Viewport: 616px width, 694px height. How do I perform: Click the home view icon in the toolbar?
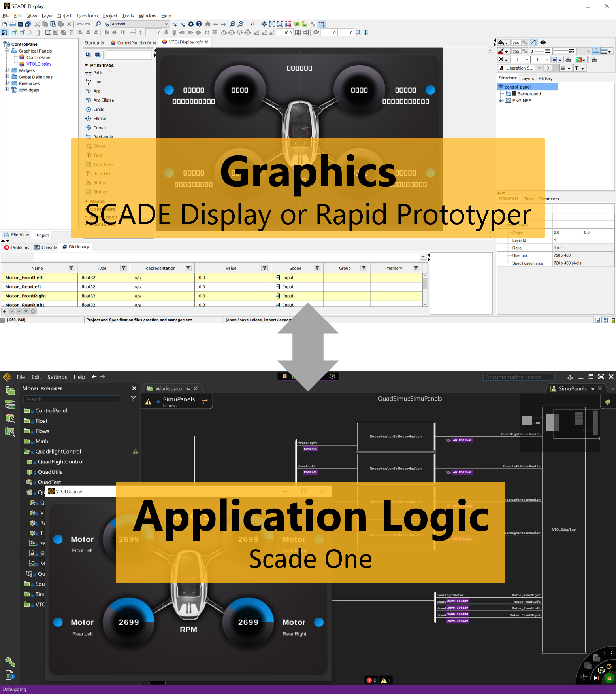pos(207,24)
